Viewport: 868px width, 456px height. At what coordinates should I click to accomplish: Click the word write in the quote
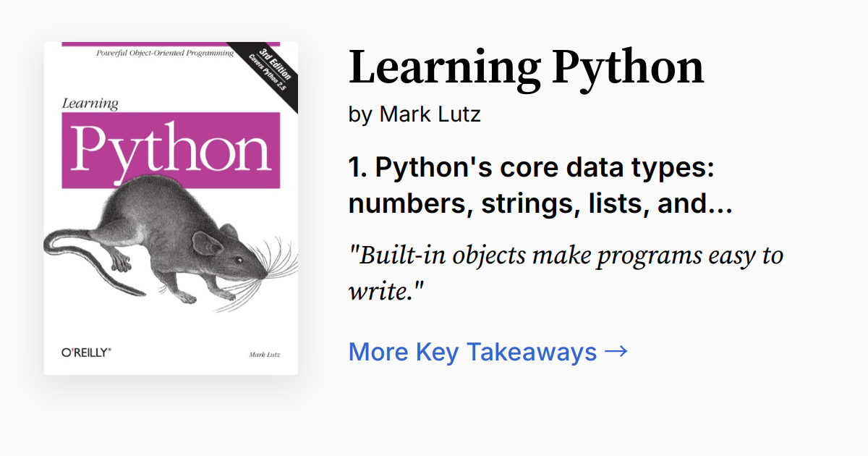[380, 292]
